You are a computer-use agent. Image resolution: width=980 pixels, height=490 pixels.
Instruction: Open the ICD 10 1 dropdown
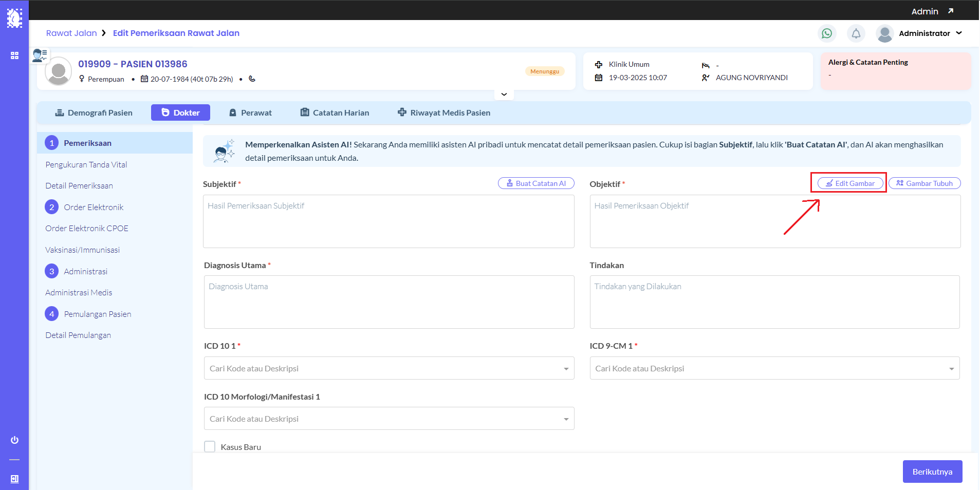[389, 368]
